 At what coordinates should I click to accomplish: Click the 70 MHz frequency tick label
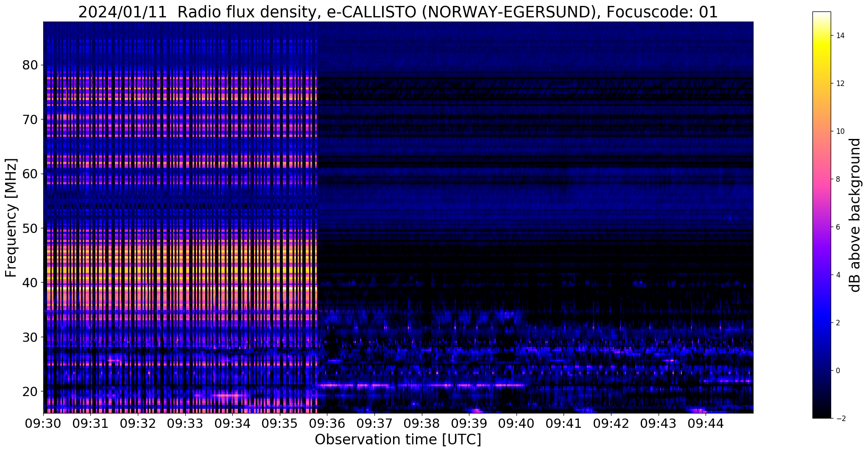tap(30, 119)
